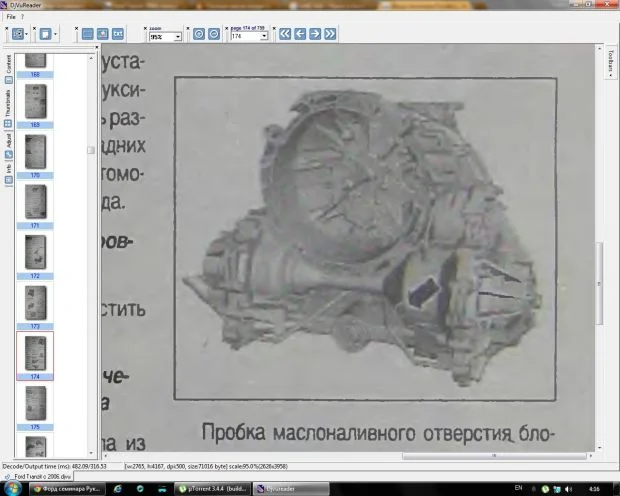The height and width of the screenshot is (496, 620).
Task: Switch to the Content side tab
Action: point(8,66)
